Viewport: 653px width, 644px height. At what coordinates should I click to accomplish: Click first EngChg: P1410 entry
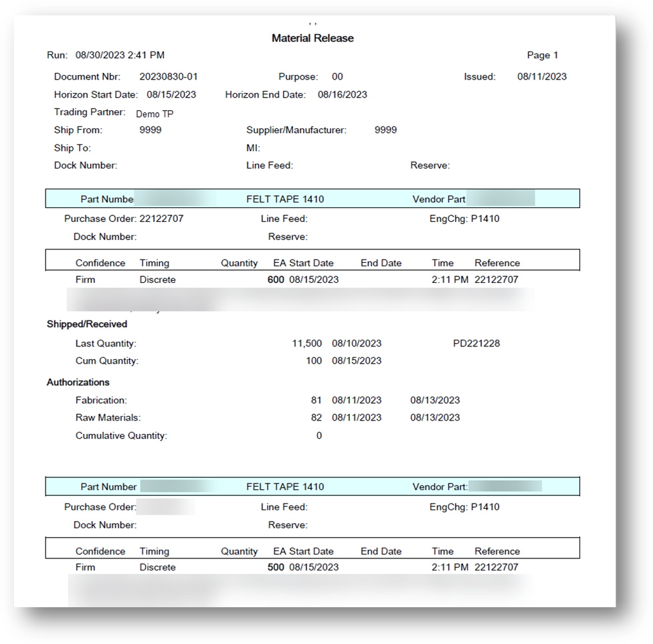[x=464, y=219]
